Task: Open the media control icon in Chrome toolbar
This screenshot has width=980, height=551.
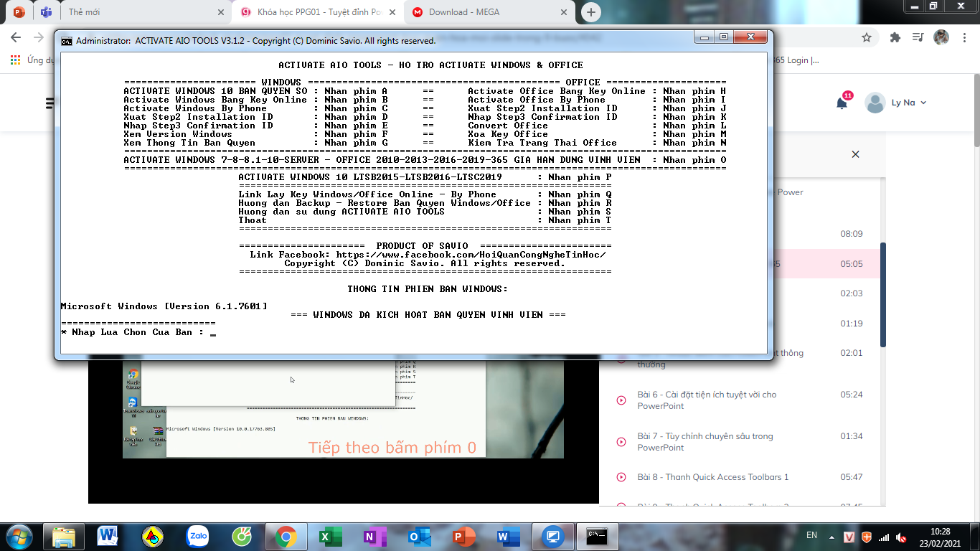Action: click(918, 37)
